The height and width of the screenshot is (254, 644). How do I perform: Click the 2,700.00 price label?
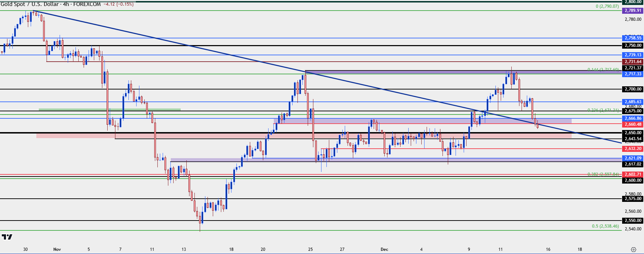pyautogui.click(x=633, y=89)
